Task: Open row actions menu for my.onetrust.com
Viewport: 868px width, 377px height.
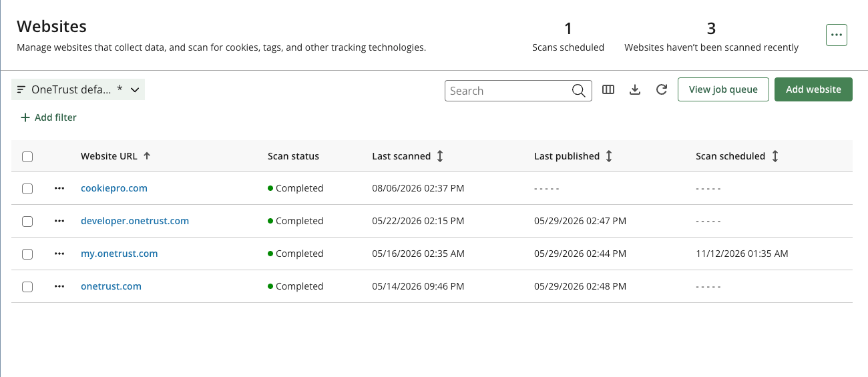Action: tap(59, 254)
